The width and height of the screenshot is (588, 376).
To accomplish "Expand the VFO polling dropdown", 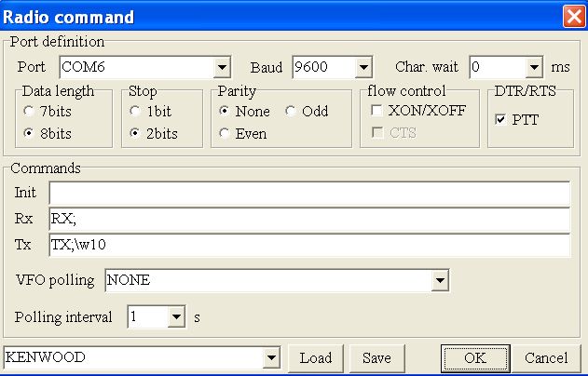I will coord(440,280).
